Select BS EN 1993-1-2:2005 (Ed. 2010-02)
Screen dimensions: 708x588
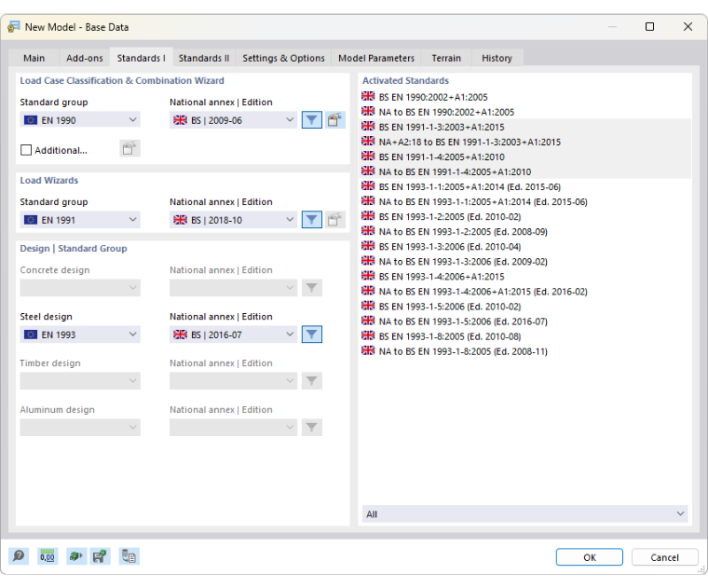(525, 216)
